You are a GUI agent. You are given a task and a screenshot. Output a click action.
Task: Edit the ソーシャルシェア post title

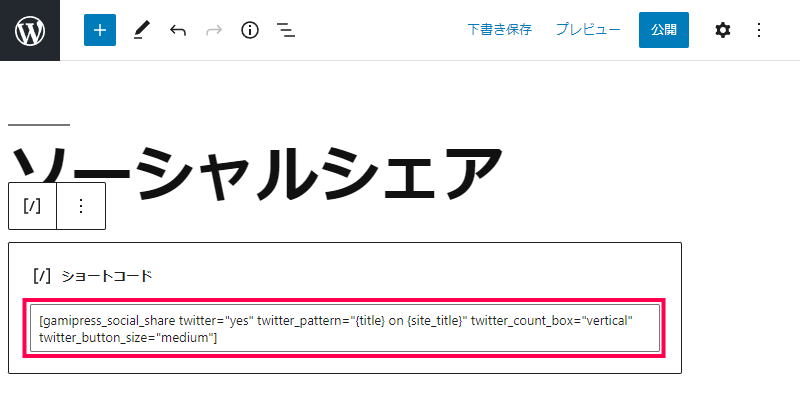[257, 172]
